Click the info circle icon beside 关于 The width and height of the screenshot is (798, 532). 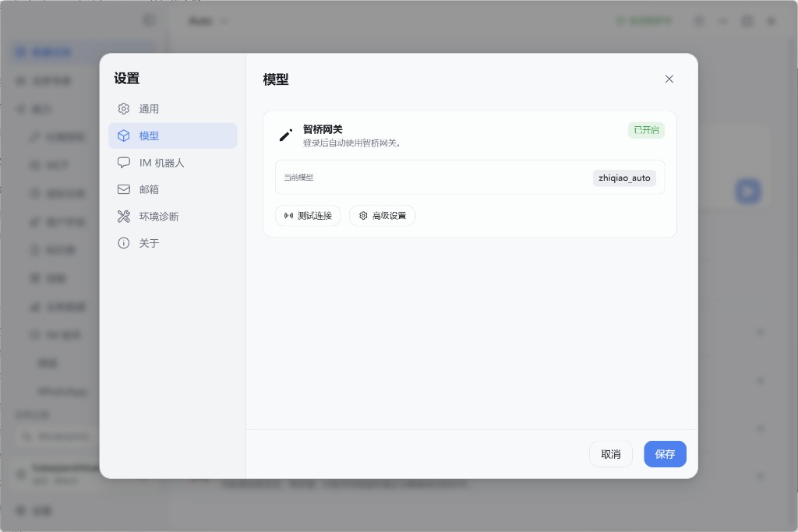coord(124,243)
